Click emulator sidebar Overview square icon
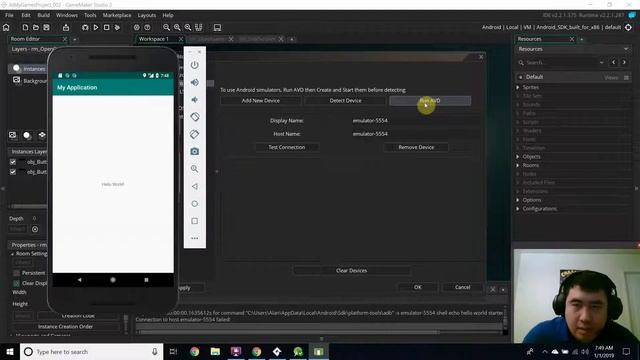The height and width of the screenshot is (360, 640). click(x=195, y=221)
